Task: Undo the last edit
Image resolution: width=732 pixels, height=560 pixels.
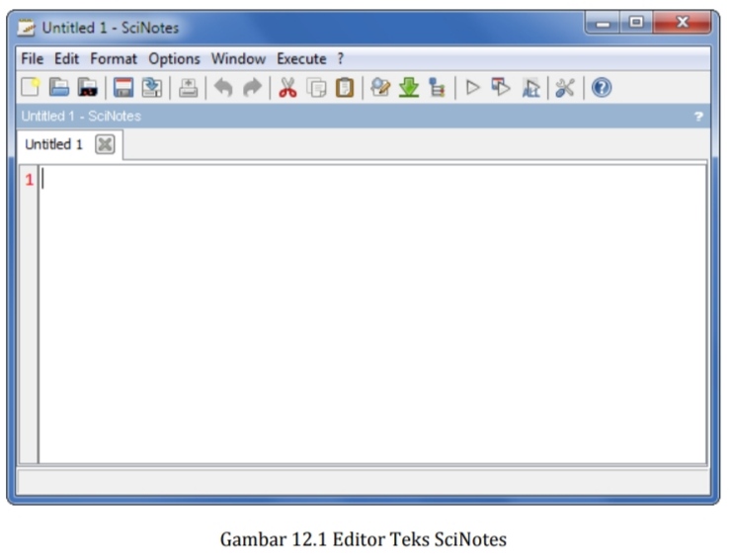Action: click(x=223, y=87)
